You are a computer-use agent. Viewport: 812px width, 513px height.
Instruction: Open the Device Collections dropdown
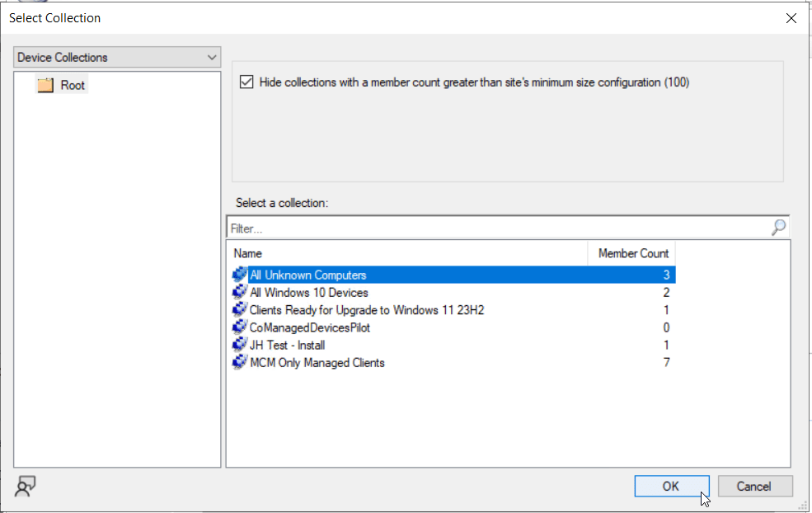117,58
